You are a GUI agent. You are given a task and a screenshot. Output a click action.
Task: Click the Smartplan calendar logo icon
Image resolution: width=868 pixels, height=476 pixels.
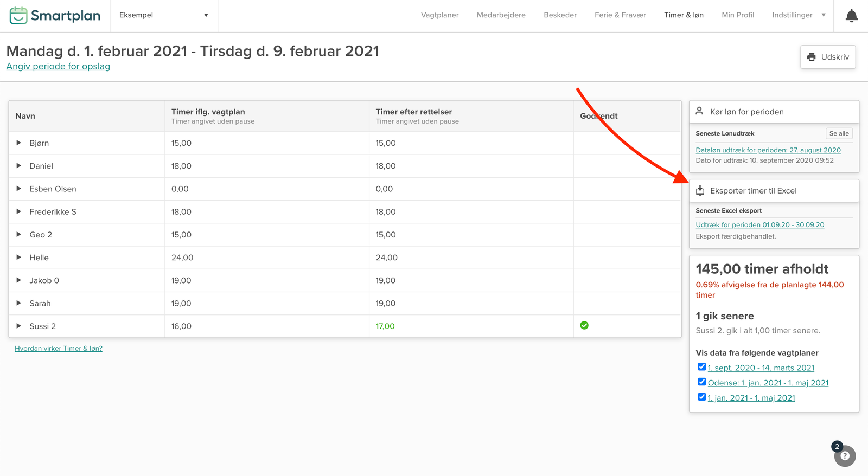[18, 15]
